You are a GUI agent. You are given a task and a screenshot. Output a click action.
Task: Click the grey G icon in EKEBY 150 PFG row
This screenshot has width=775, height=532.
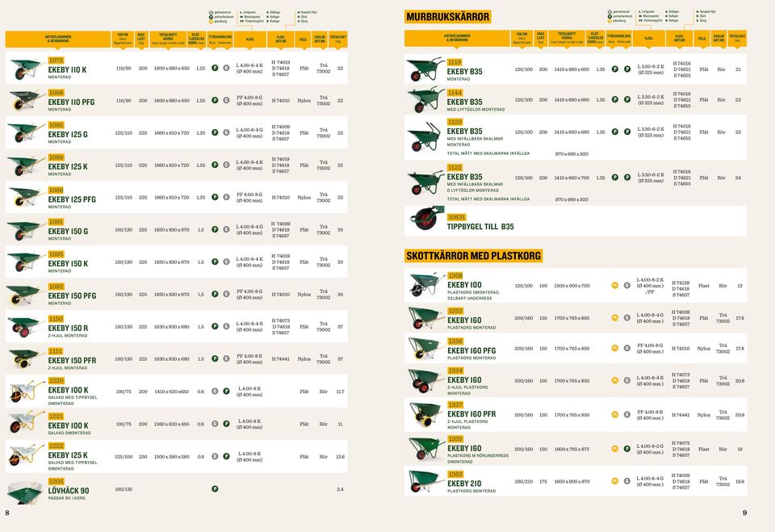[226, 294]
